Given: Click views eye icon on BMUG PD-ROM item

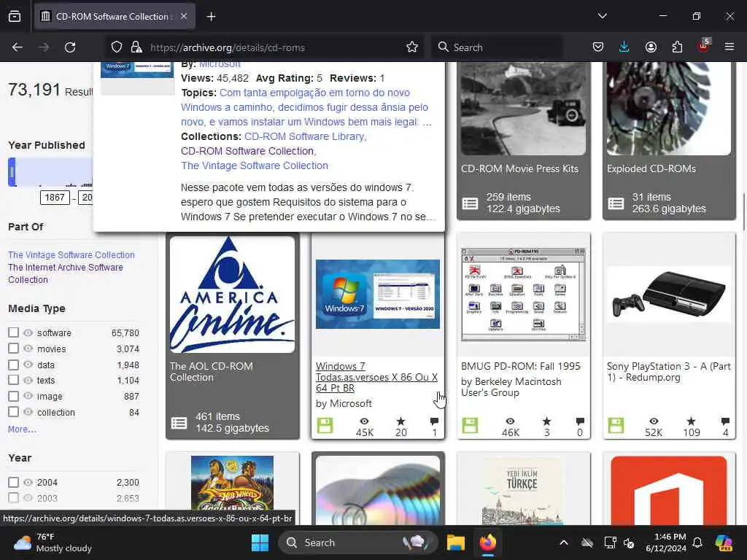Looking at the screenshot, I should [510, 421].
